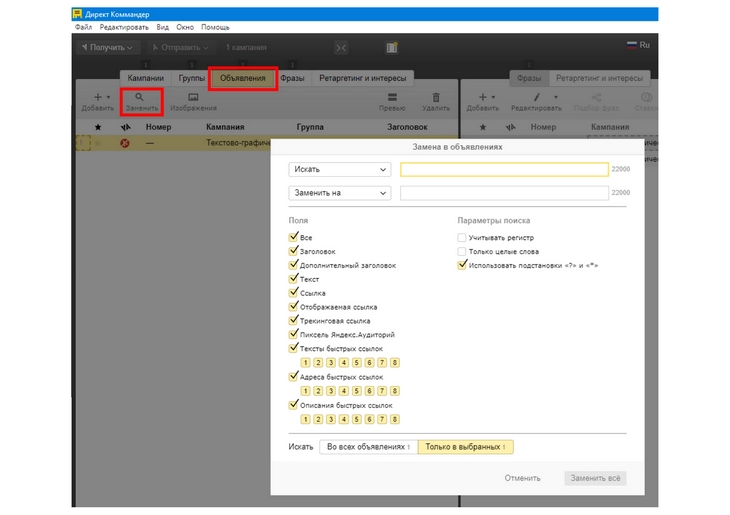Click the Добавить plus icon in the left panel
Screen dimensions: 730x515
click(98, 97)
